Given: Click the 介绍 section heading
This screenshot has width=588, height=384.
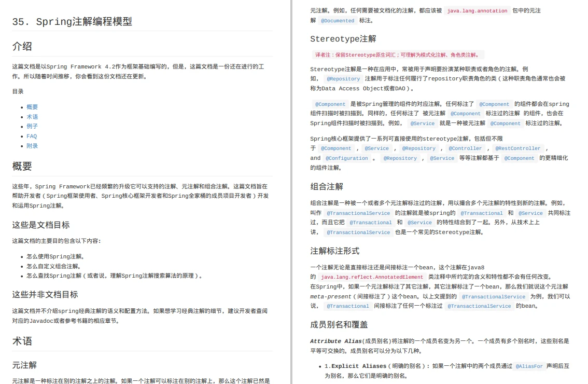Looking at the screenshot, I should (22, 46).
